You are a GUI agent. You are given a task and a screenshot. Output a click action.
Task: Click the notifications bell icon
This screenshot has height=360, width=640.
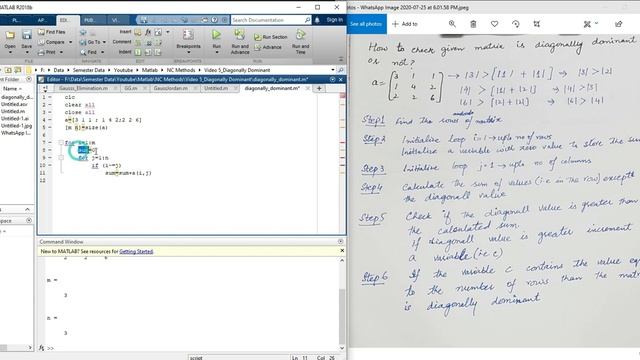[x=317, y=20]
